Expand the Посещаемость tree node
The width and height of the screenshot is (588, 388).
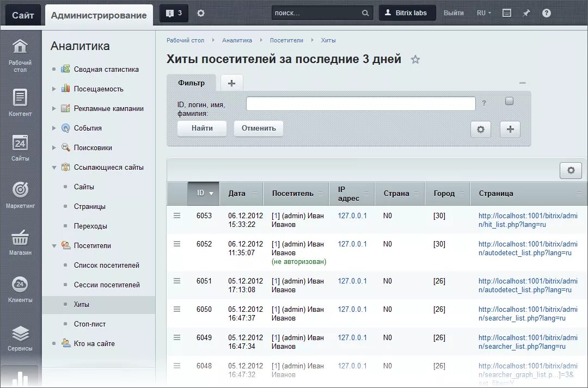[x=54, y=89]
